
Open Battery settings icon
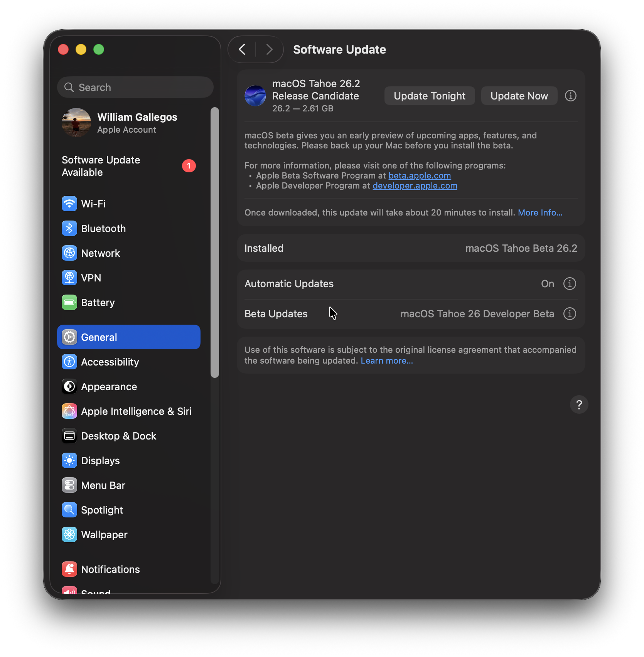pos(69,302)
